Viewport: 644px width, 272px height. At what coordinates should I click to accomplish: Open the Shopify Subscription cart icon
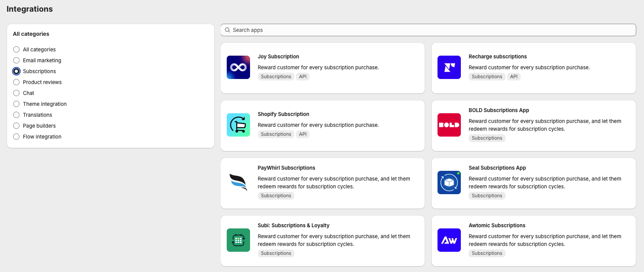238,125
